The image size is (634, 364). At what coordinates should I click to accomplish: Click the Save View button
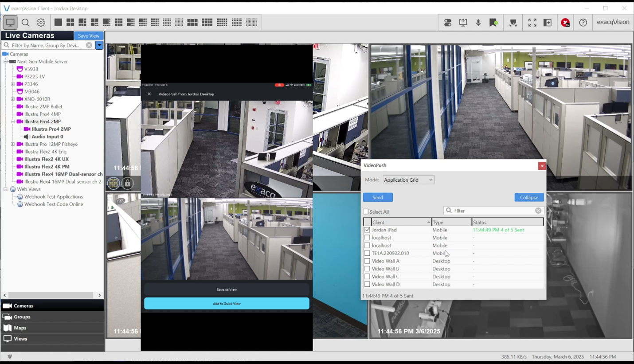click(88, 36)
